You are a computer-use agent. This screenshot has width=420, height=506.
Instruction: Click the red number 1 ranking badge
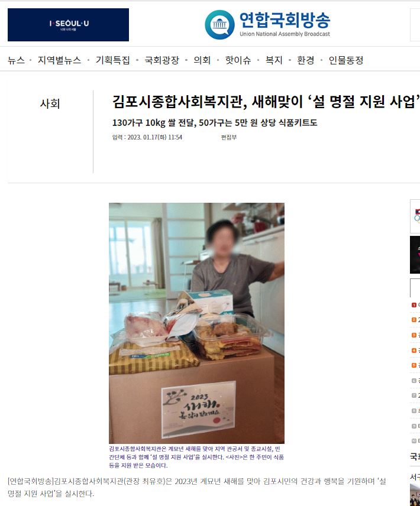click(x=414, y=305)
